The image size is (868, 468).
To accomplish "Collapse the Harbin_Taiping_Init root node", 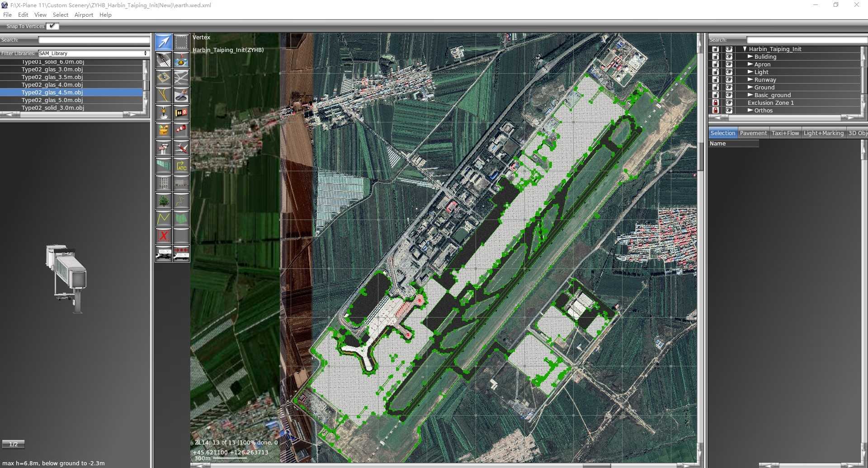I will (745, 49).
